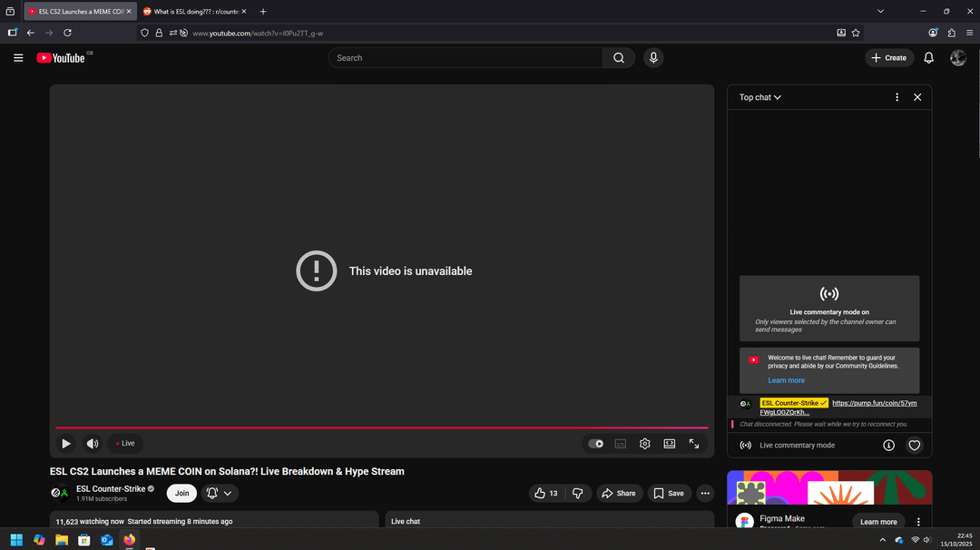Expand the list all tabs chevron
The image size is (980, 550).
click(880, 11)
